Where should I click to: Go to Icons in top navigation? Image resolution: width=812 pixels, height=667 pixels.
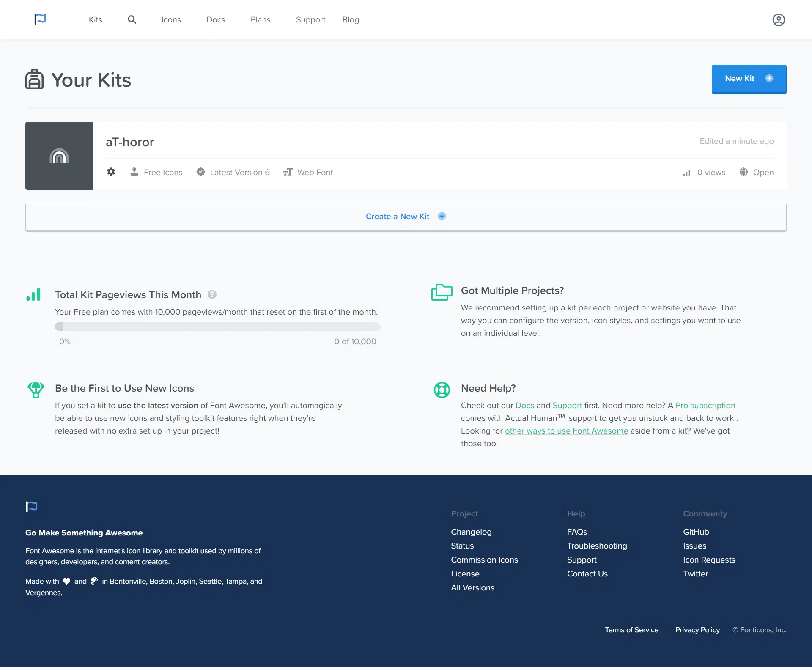click(171, 20)
